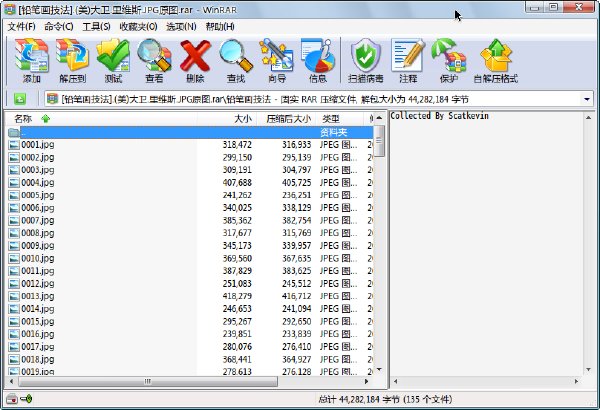
Task: Launch the Wizard (向导) tool
Action: [x=277, y=61]
